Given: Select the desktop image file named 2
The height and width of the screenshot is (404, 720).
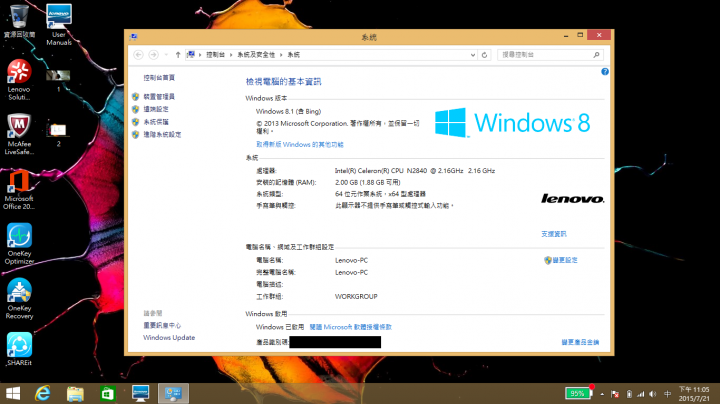Looking at the screenshot, I should pyautogui.click(x=58, y=135).
